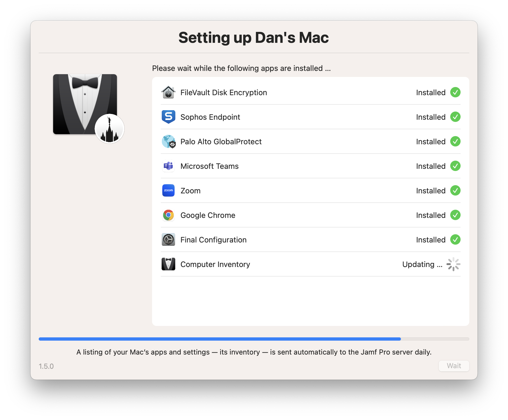This screenshot has width=508, height=420.
Task: Click the Computer Inventory tuxedo icon
Action: click(x=168, y=264)
